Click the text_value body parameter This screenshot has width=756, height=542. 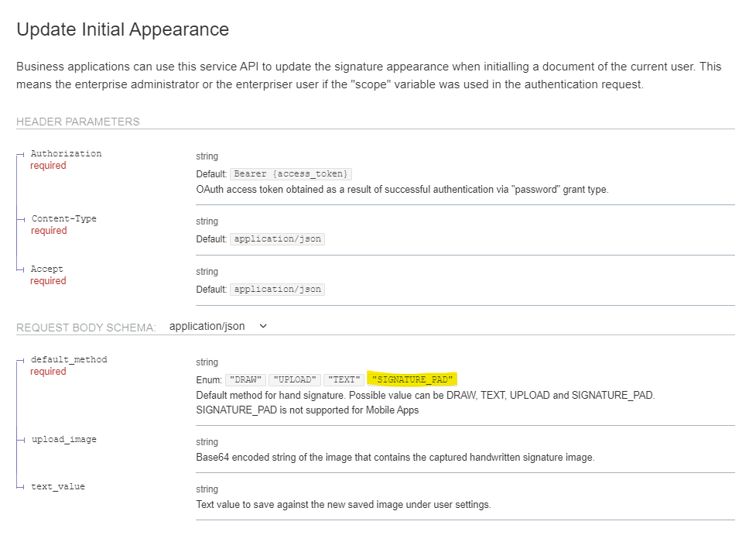point(58,486)
